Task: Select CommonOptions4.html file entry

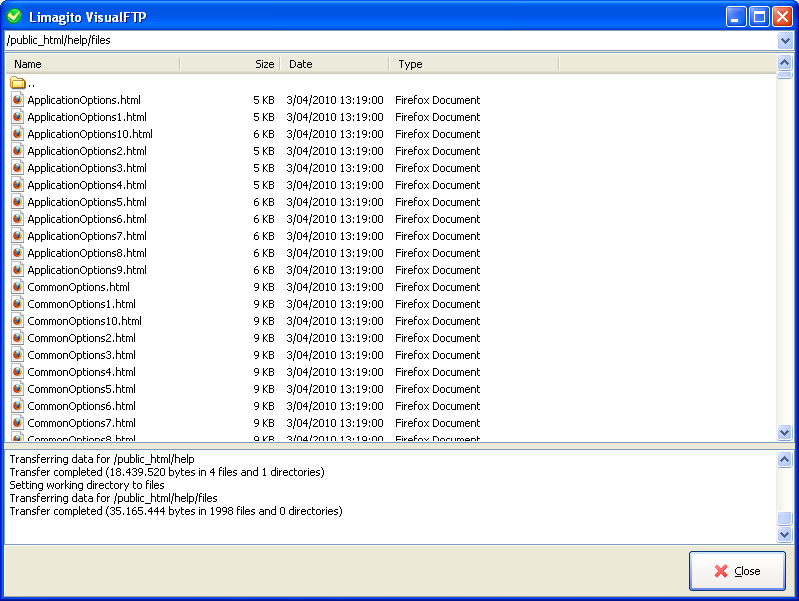Action: [81, 372]
